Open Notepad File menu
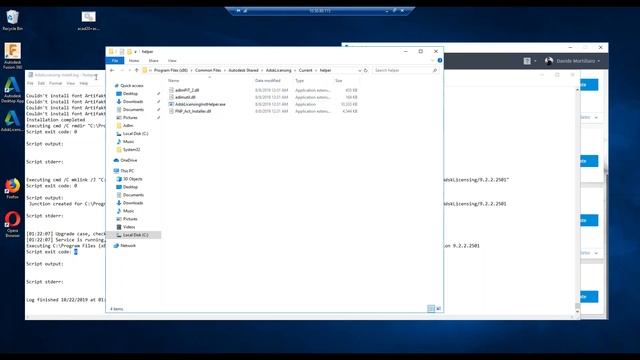This screenshot has width=640, height=360. (30, 83)
